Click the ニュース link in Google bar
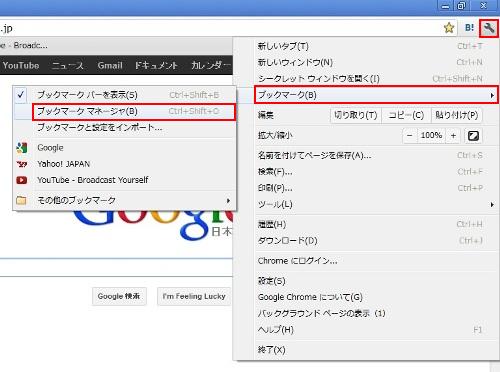Viewport: 500px width, 372px height. [x=68, y=65]
